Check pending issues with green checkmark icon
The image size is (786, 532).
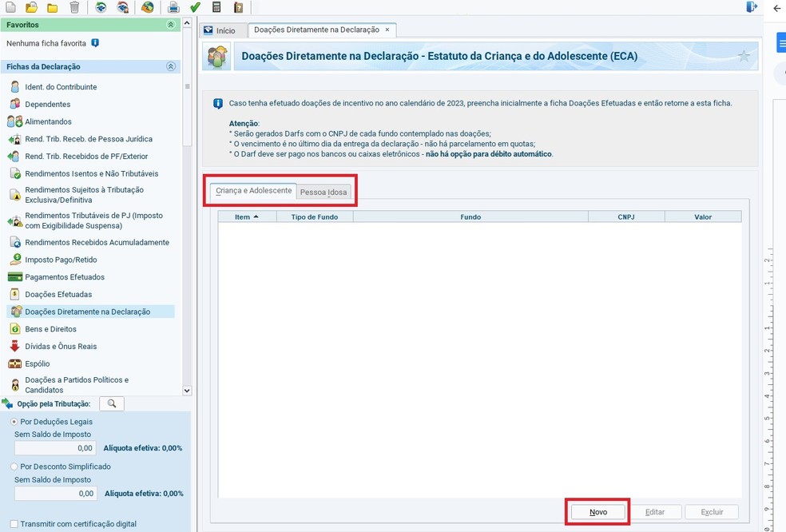pyautogui.click(x=195, y=7)
